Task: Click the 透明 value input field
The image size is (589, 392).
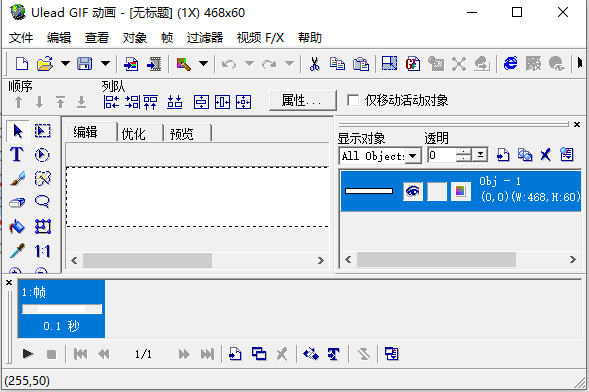Action: (441, 155)
